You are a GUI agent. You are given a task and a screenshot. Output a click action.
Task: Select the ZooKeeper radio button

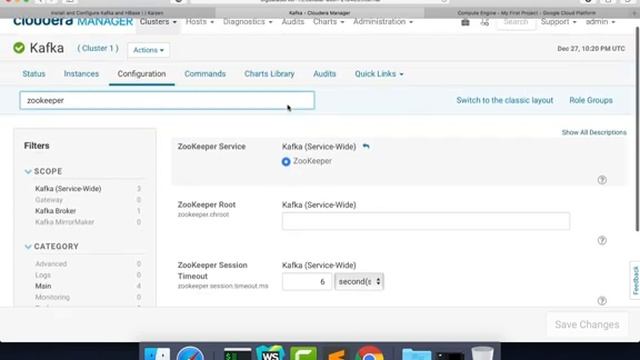(x=286, y=162)
